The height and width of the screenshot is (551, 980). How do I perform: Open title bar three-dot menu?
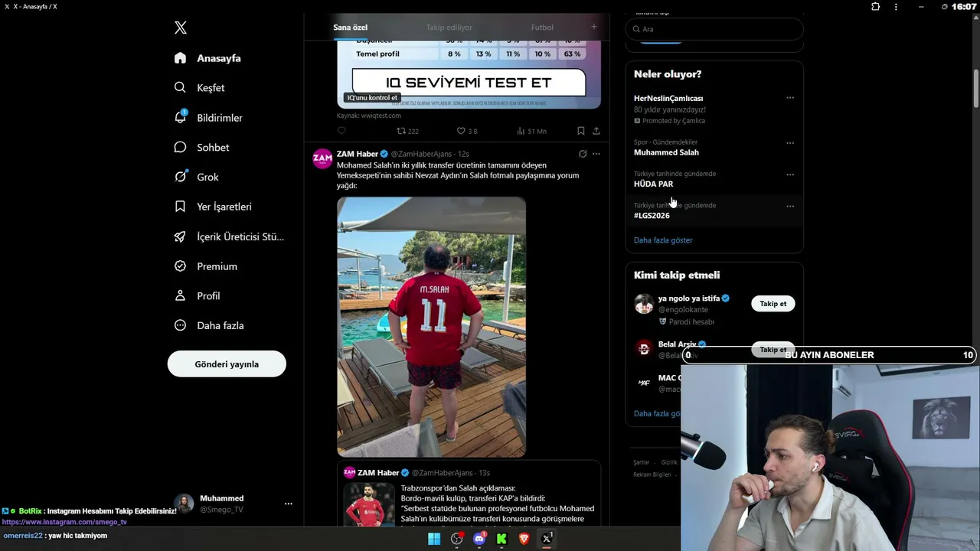(896, 7)
